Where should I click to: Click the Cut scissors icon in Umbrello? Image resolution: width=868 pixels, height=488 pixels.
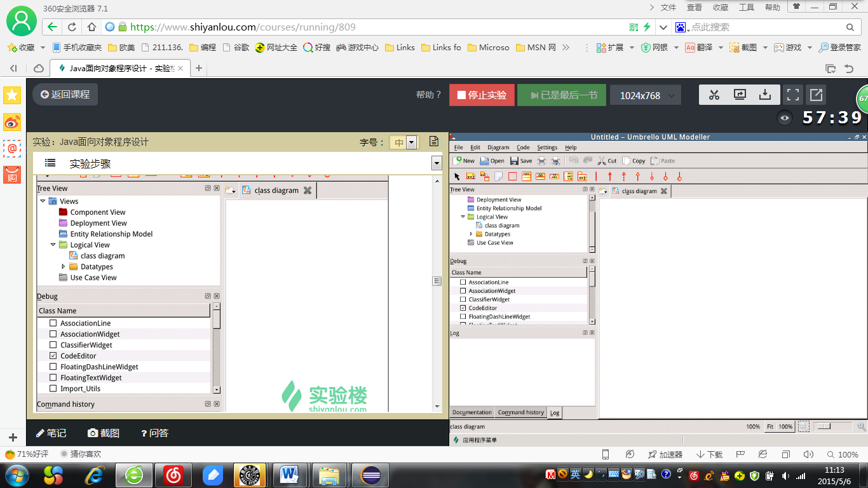tap(602, 161)
